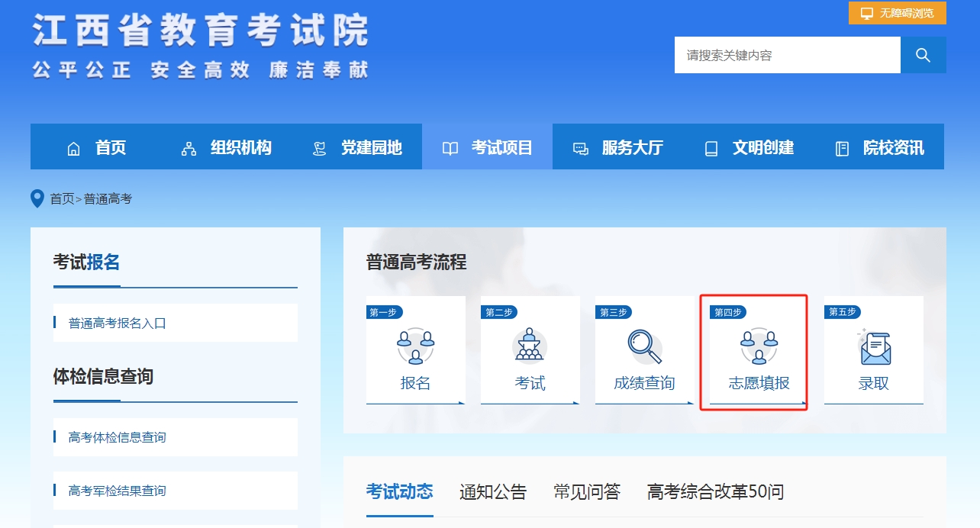Open the 组织机构 navigation menu
980x528 pixels.
[226, 146]
